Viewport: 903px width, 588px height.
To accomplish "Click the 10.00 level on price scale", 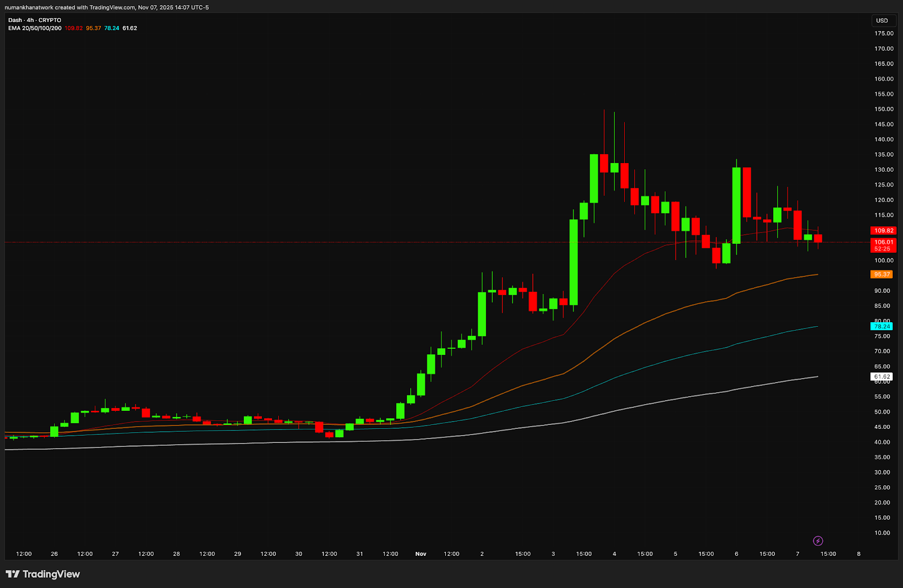I will point(882,533).
